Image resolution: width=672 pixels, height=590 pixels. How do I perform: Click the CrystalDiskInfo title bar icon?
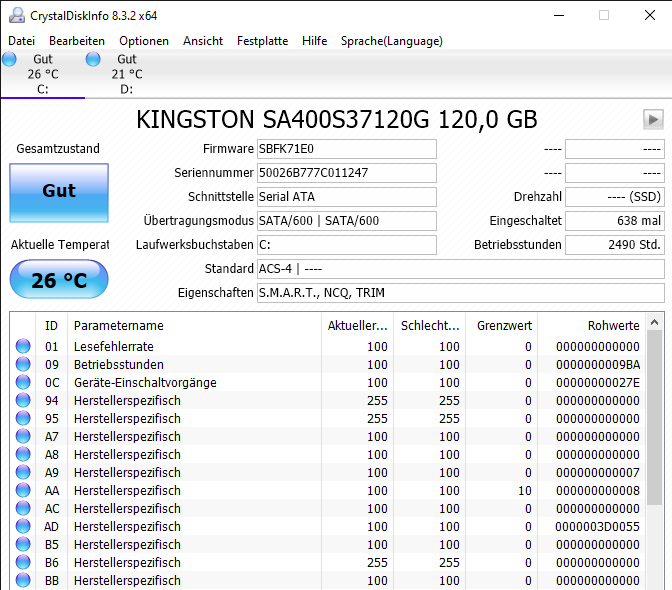17,16
